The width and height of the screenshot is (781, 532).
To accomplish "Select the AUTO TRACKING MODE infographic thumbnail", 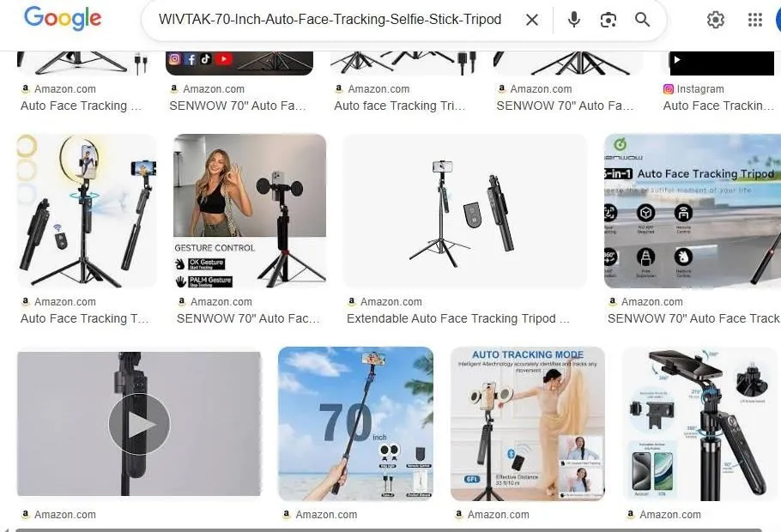I will coord(526,423).
